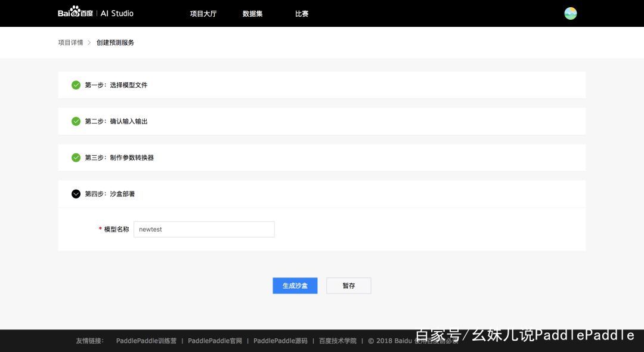This screenshot has height=352, width=644.
Task: Focus the 模型名称 input field
Action: pyautogui.click(x=204, y=229)
